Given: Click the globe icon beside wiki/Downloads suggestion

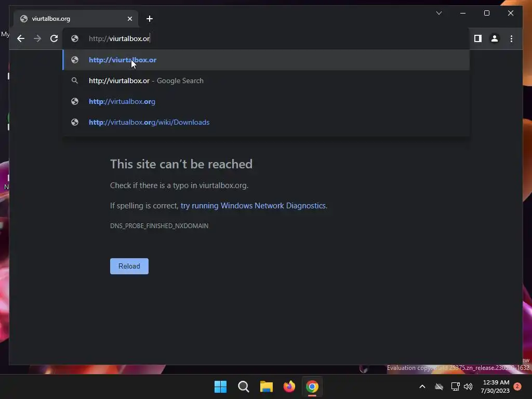Looking at the screenshot, I should point(75,122).
